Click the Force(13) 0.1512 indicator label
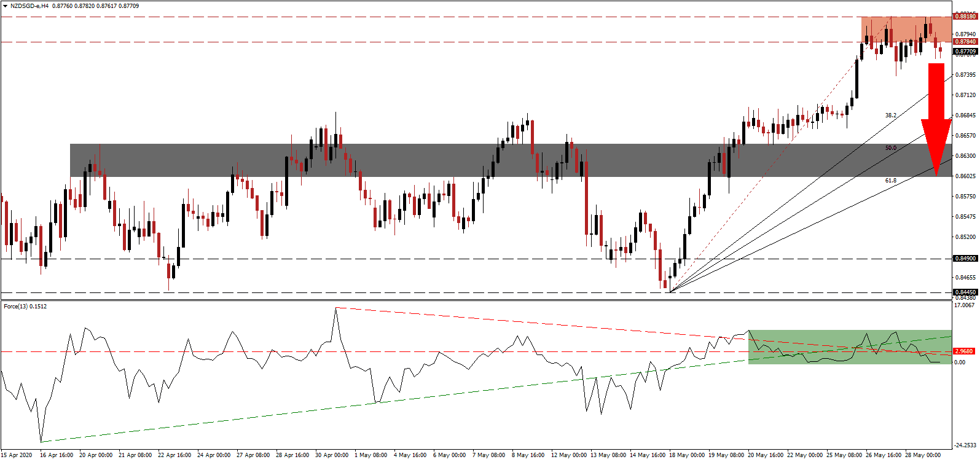980x462 pixels. (25, 306)
